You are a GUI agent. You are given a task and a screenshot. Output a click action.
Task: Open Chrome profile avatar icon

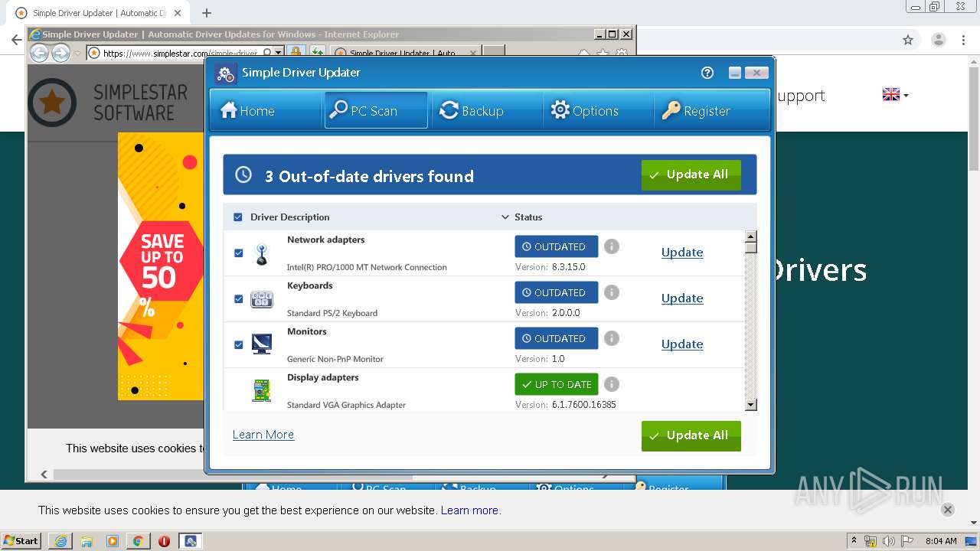pyautogui.click(x=938, y=40)
